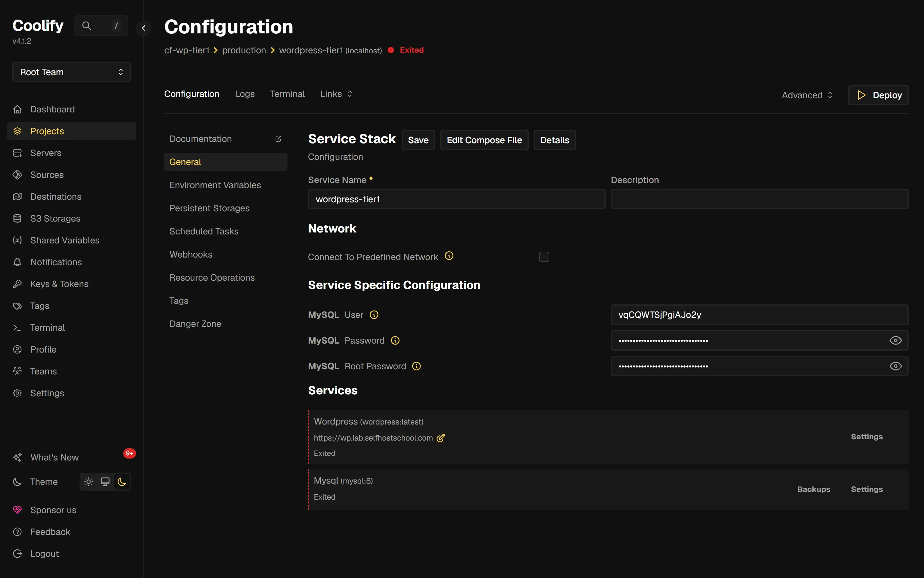This screenshot has width=924, height=578.
Task: Enable Connect To Predefined Network checkbox
Action: (544, 257)
